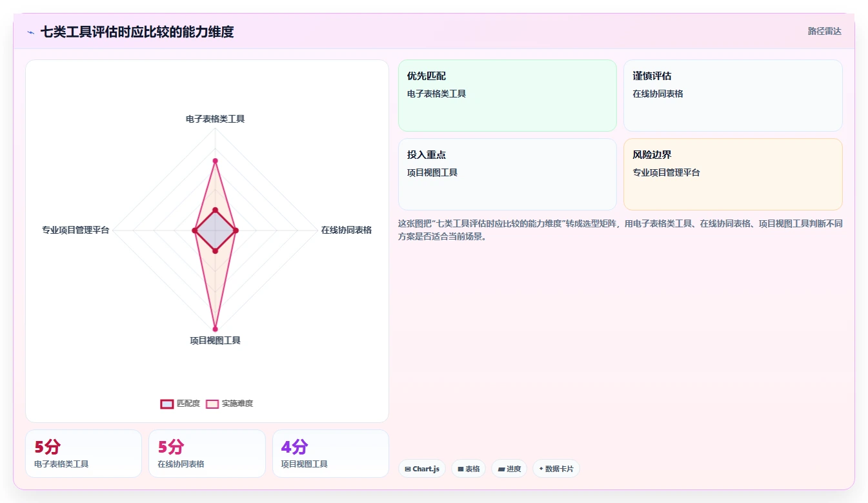Click the 表格 tag chip

coord(469,469)
